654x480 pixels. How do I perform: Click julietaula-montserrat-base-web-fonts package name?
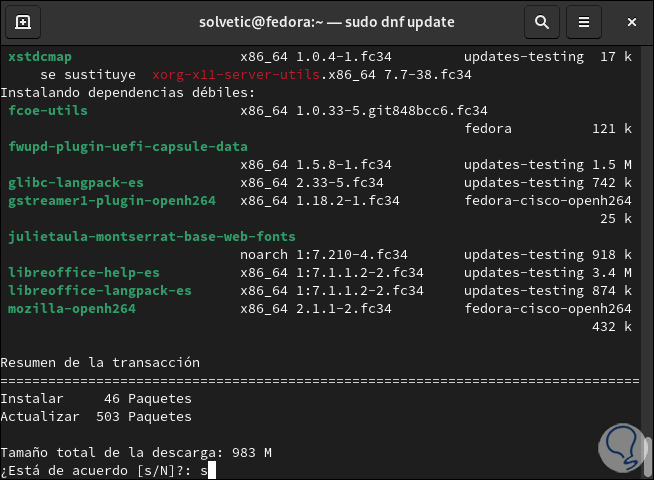pos(151,237)
